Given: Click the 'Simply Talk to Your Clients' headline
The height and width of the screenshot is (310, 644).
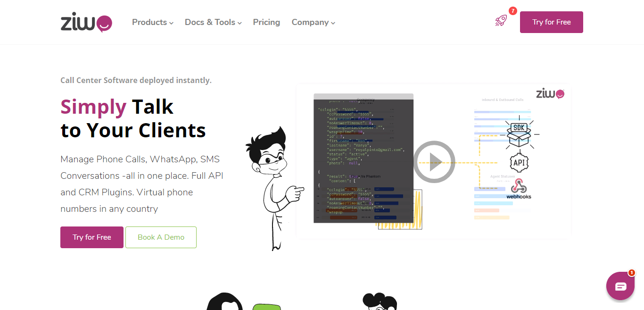Looking at the screenshot, I should (x=133, y=118).
